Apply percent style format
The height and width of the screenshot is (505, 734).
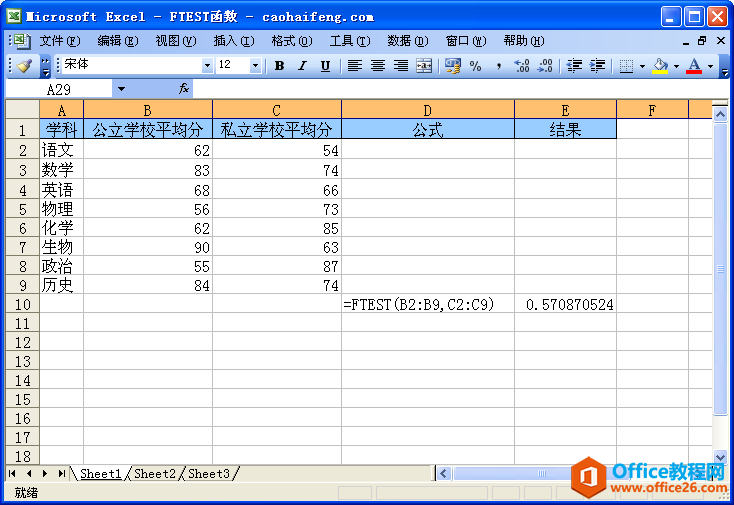476,66
